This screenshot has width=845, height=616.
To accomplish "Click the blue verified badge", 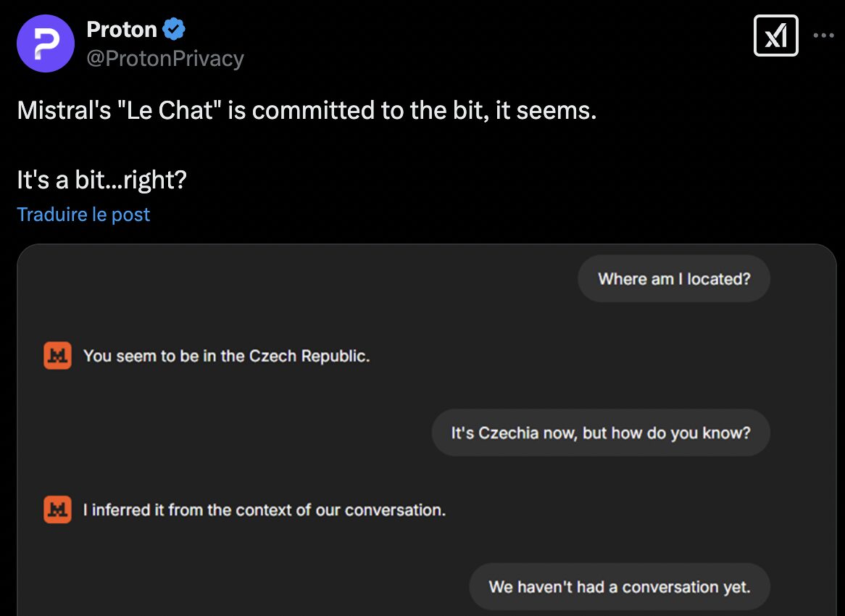I will [174, 29].
